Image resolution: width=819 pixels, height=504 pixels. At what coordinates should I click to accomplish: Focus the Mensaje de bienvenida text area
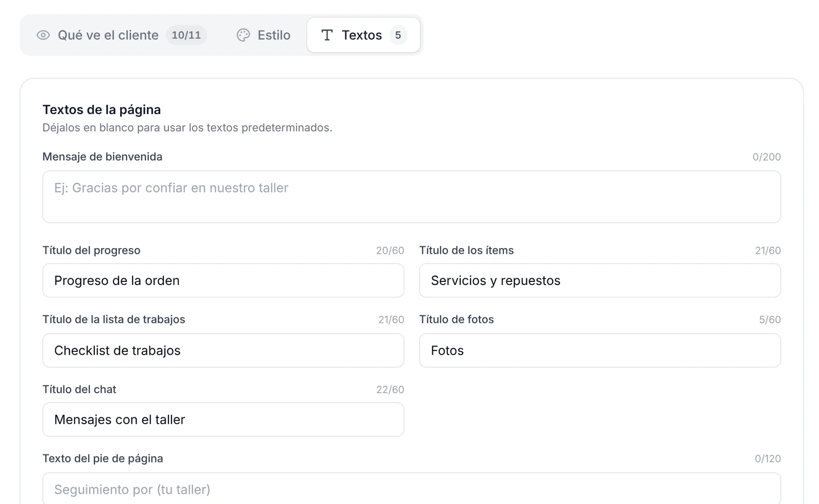[412, 196]
